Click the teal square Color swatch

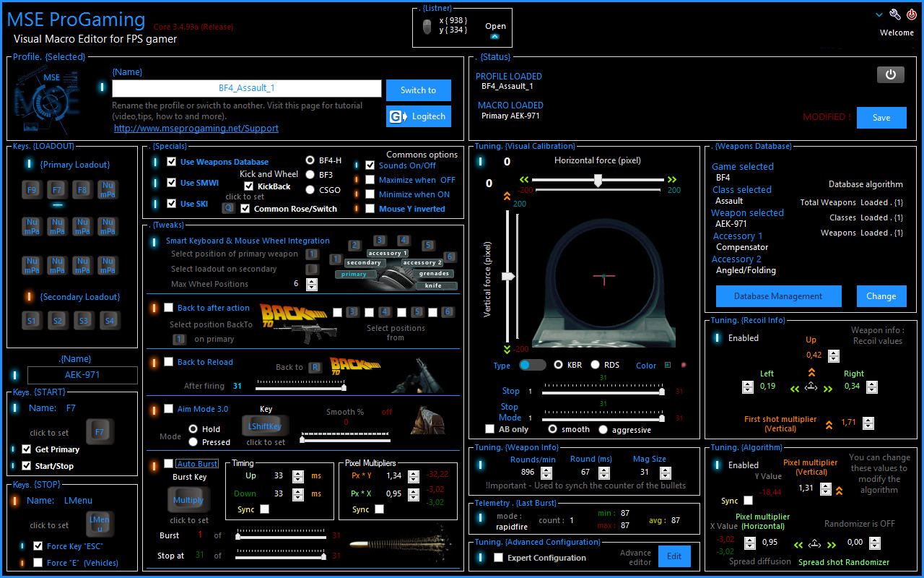tap(668, 365)
